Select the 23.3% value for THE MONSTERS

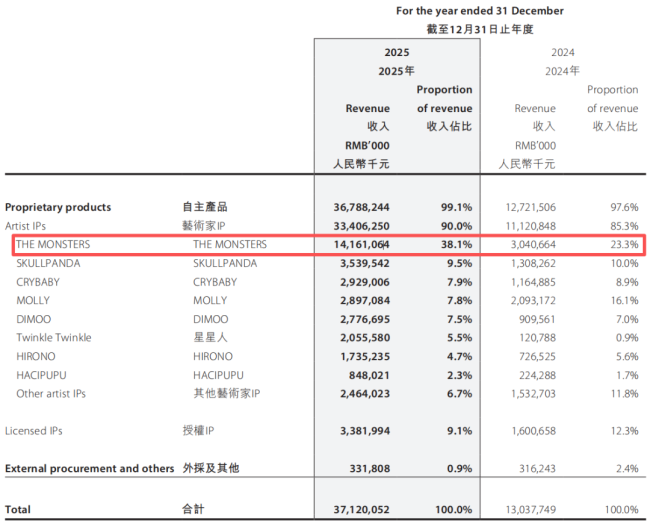click(624, 245)
